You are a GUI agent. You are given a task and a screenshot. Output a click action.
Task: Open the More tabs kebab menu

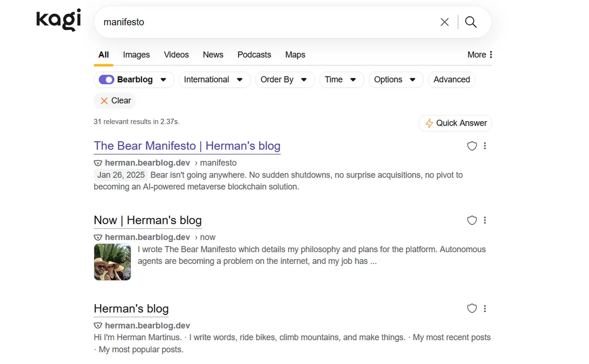(480, 54)
